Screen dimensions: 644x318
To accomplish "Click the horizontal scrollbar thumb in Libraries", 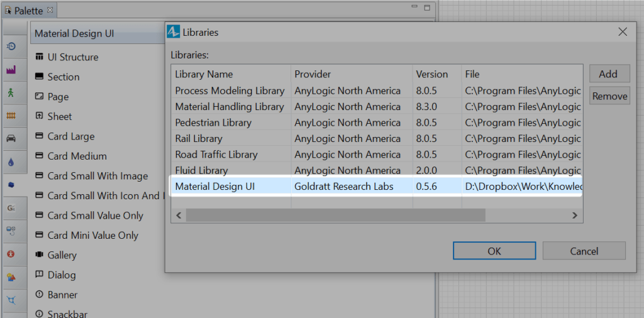I will pyautogui.click(x=335, y=215).
